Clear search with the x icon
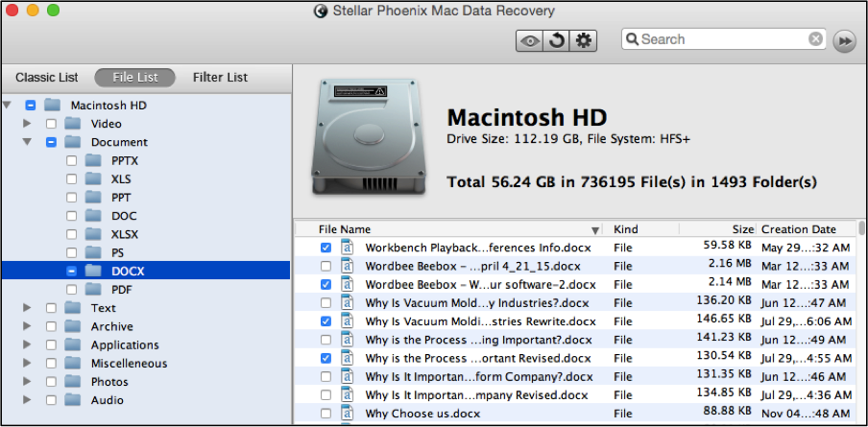868x427 pixels. pos(815,39)
